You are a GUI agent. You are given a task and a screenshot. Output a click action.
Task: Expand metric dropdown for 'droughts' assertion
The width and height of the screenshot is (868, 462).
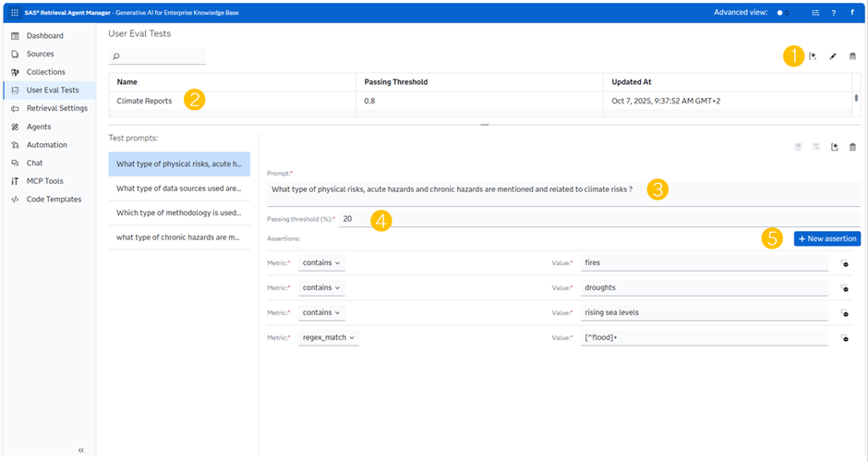tap(321, 287)
